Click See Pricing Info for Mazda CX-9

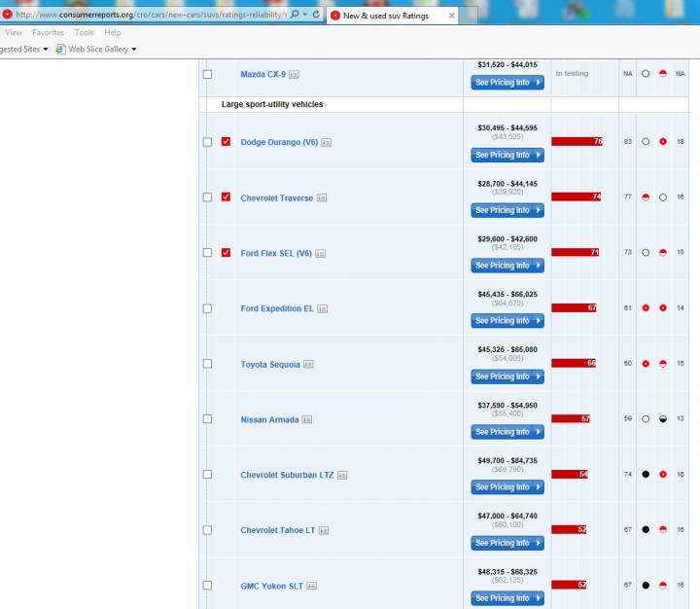pos(507,83)
